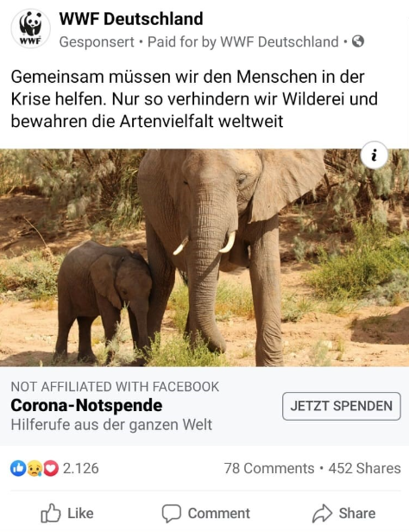Screen dimensions: 409x532
Task: Open the elephant photo in the ad
Action: (x=204, y=257)
